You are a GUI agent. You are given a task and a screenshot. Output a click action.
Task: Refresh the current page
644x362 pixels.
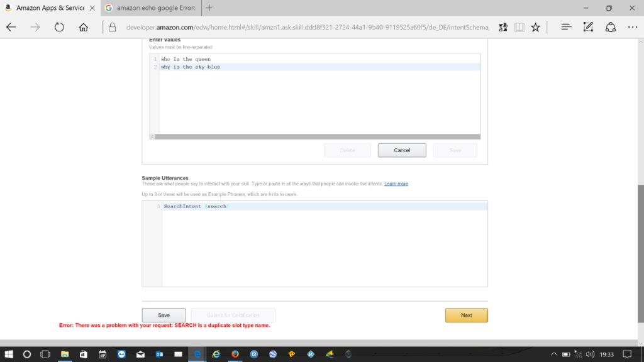(x=59, y=27)
